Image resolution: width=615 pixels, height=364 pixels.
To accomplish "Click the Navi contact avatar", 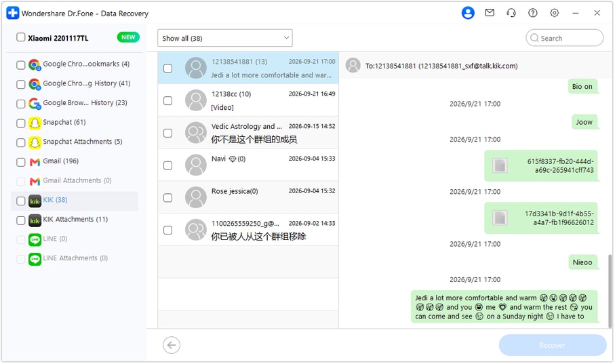I will pyautogui.click(x=196, y=165).
